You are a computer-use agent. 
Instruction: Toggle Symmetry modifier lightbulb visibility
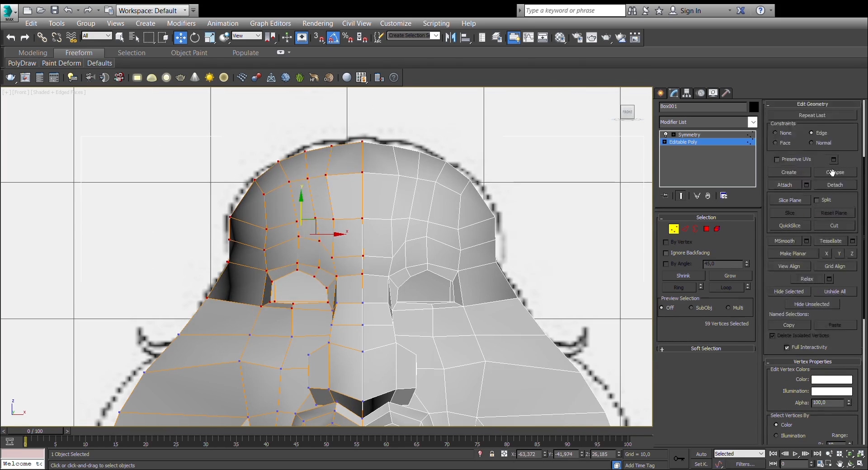tap(665, 135)
